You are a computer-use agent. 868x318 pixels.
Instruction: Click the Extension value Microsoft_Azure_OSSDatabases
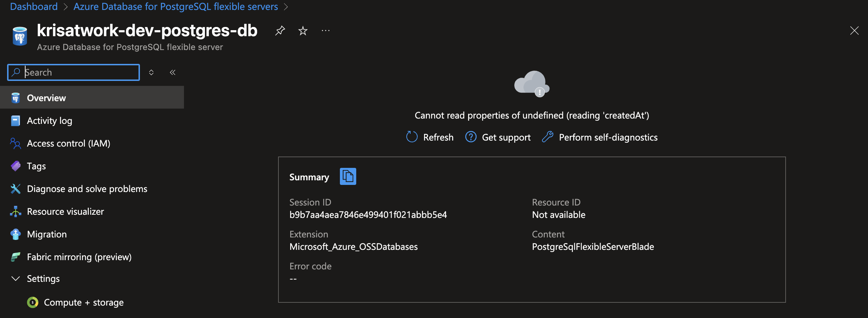[x=354, y=247]
